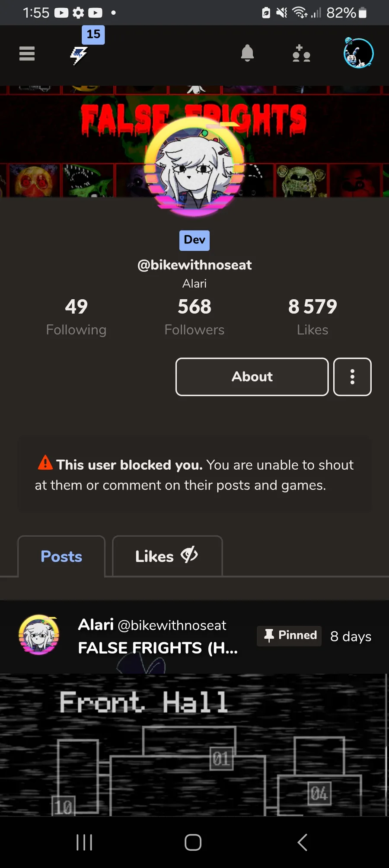Tap the Android recent apps button
389x868 pixels.
pyautogui.click(x=84, y=842)
